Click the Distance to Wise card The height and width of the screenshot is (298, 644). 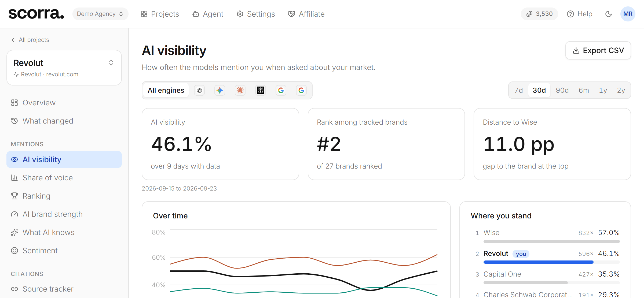[x=552, y=144]
